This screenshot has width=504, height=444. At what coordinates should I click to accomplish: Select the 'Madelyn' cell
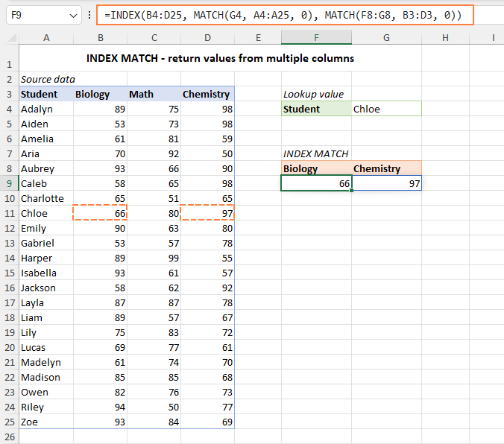46,362
